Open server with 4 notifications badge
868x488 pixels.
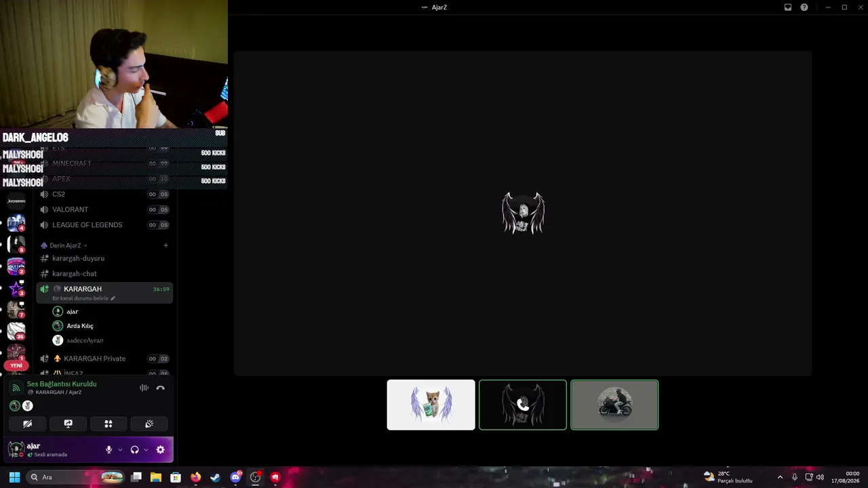click(16, 223)
